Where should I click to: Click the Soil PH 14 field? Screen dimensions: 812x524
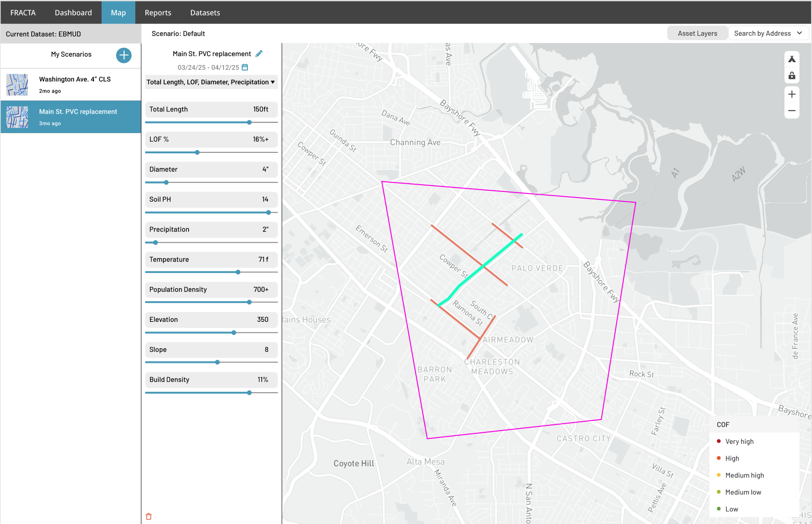211,199
